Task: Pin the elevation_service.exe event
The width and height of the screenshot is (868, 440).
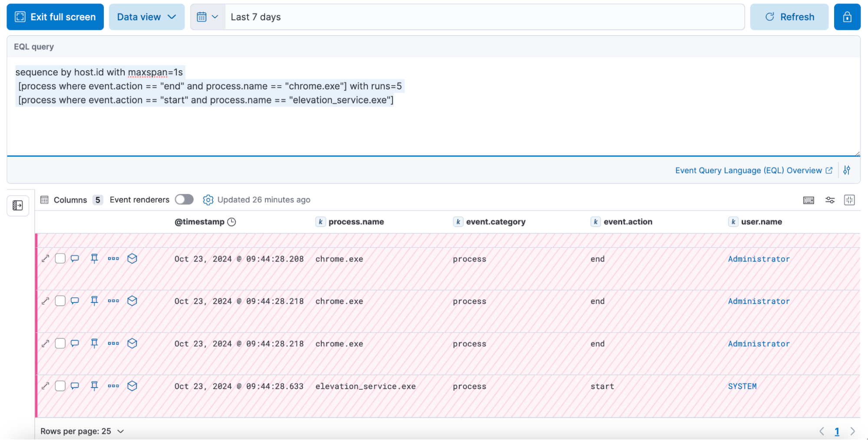Action: coord(94,386)
